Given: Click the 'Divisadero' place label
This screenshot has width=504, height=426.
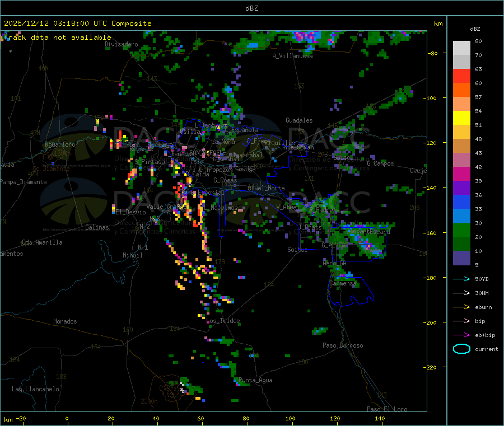Looking at the screenshot, I should pos(121,44).
